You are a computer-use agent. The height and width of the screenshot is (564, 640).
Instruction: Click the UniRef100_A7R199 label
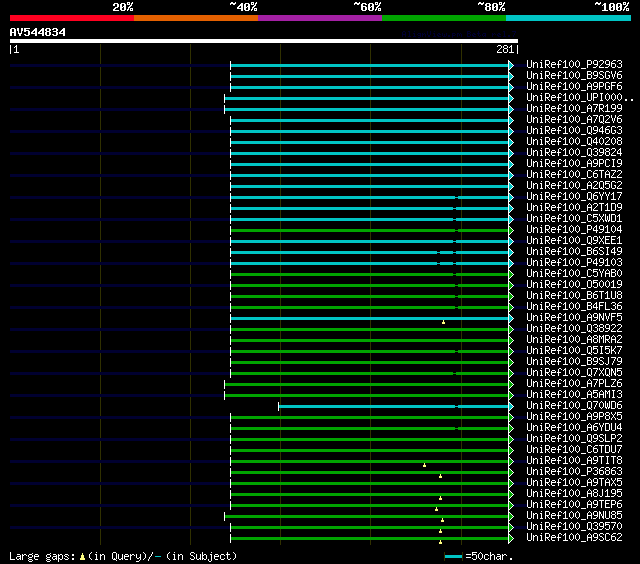(574, 109)
